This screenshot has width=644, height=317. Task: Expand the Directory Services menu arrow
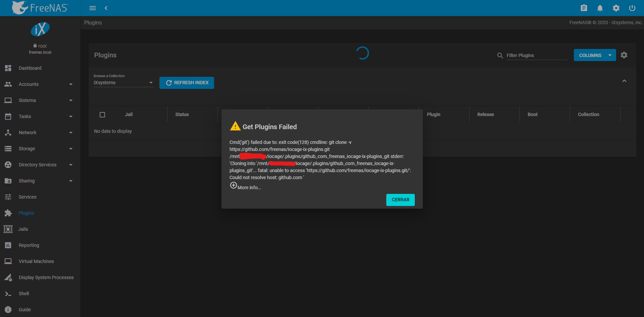click(71, 165)
